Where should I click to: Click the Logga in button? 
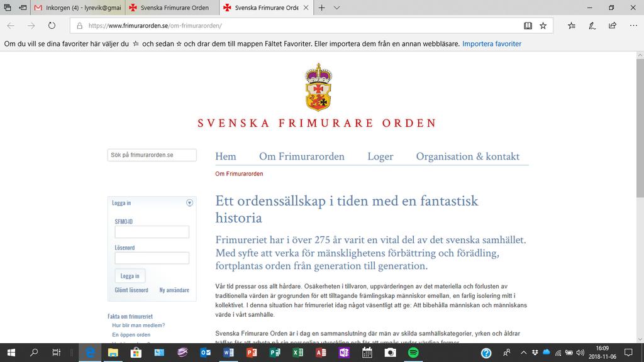point(130,276)
